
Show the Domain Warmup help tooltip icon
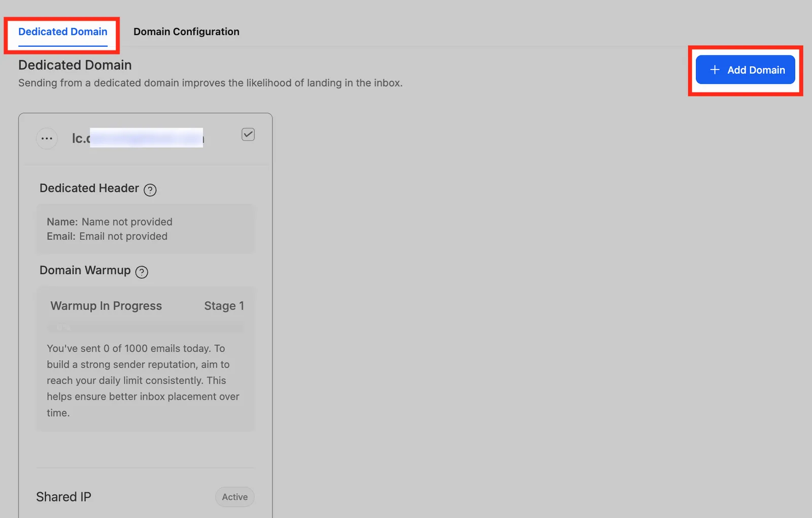pyautogui.click(x=142, y=272)
